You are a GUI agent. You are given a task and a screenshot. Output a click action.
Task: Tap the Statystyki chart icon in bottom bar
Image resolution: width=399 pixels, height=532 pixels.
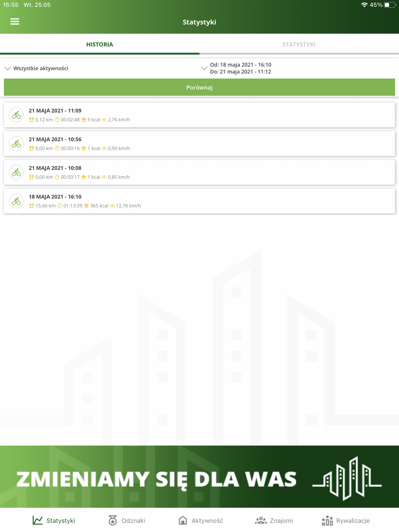point(38,520)
